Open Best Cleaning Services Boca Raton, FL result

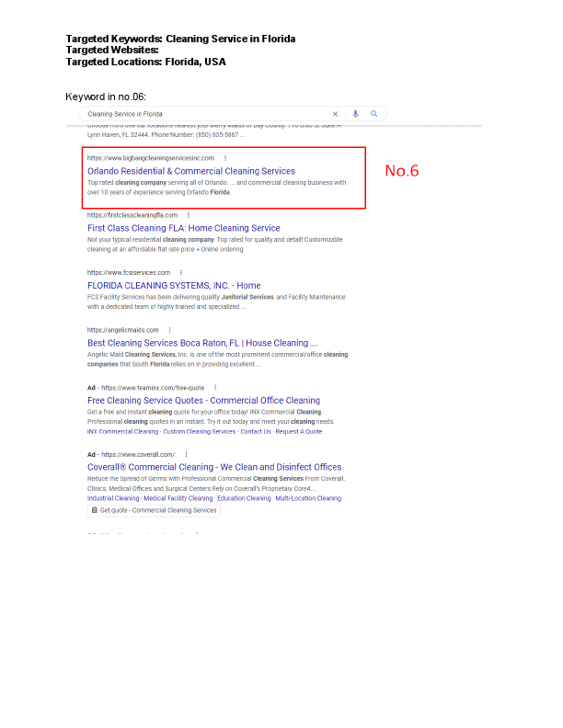(202, 343)
